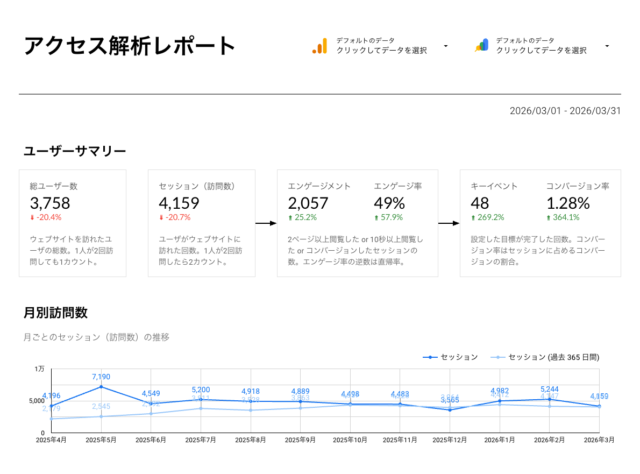Click the 2025年12月 axis label
Screen dimensions: 640x474
[x=449, y=440]
